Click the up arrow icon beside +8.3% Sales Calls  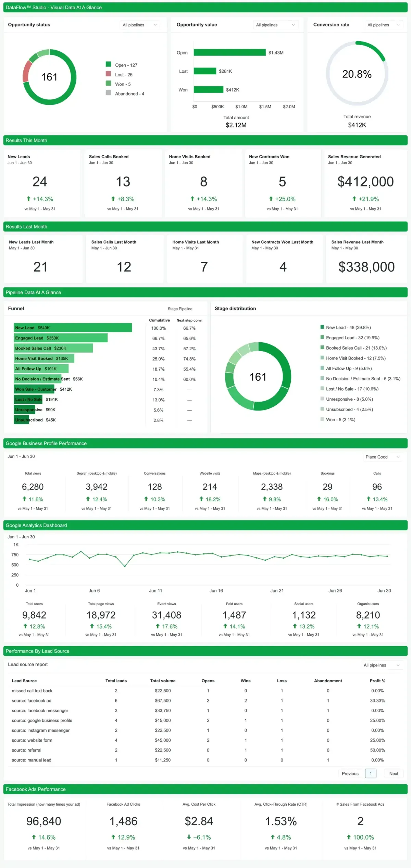(x=113, y=199)
